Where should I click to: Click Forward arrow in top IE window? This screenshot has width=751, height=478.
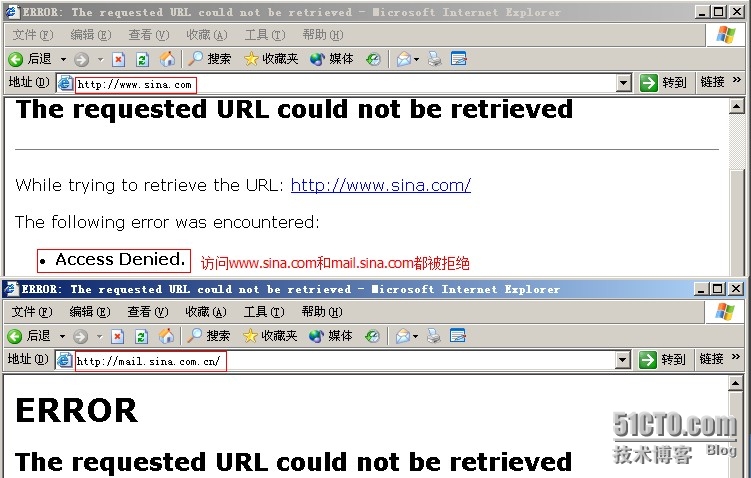81,59
